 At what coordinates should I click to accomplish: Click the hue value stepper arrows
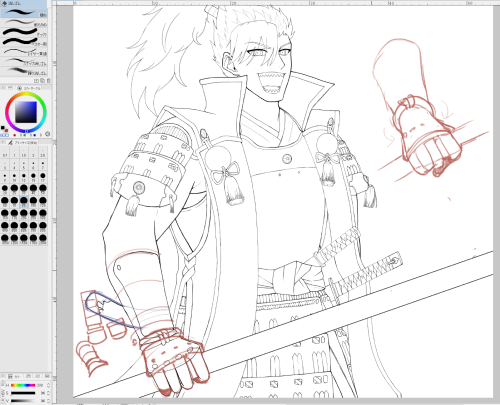click(x=49, y=385)
